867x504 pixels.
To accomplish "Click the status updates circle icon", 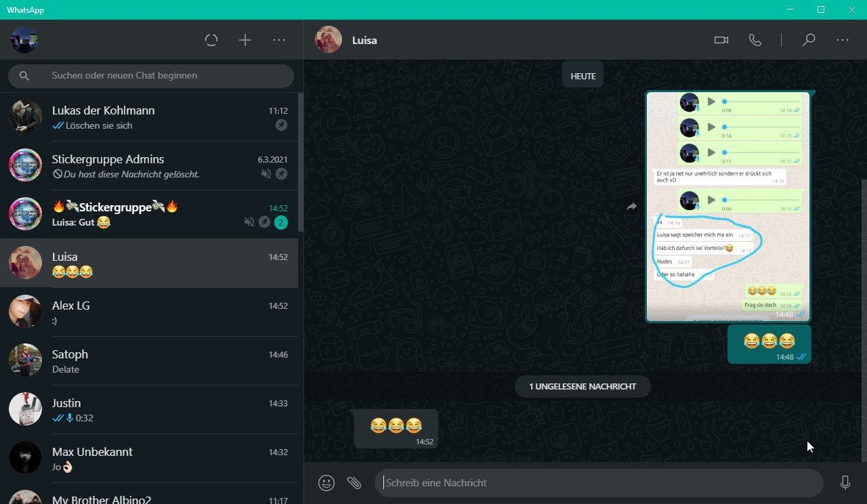I will pyautogui.click(x=211, y=40).
